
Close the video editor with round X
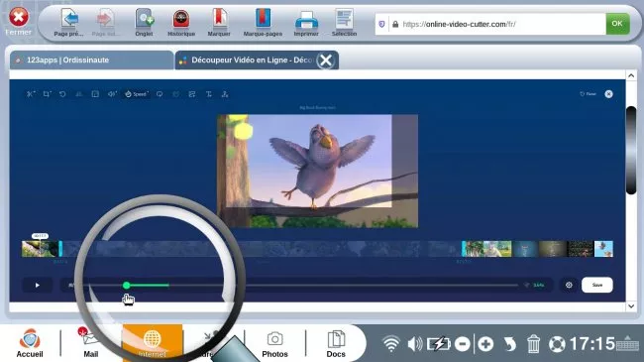point(608,94)
